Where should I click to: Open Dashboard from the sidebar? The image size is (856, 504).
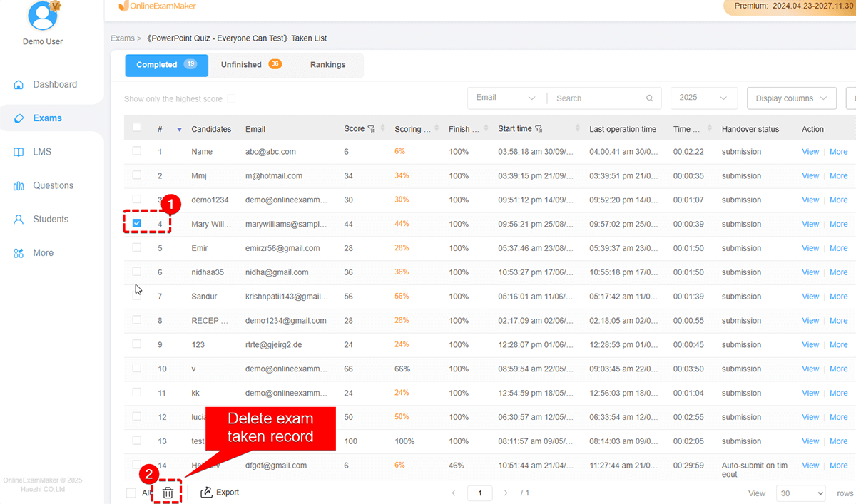(x=54, y=85)
